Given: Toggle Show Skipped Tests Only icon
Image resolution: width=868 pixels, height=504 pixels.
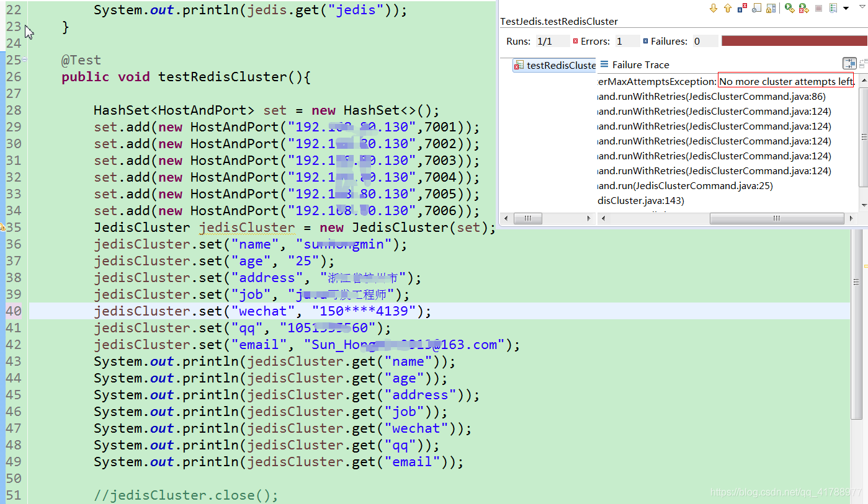Looking at the screenshot, I should tap(756, 8).
